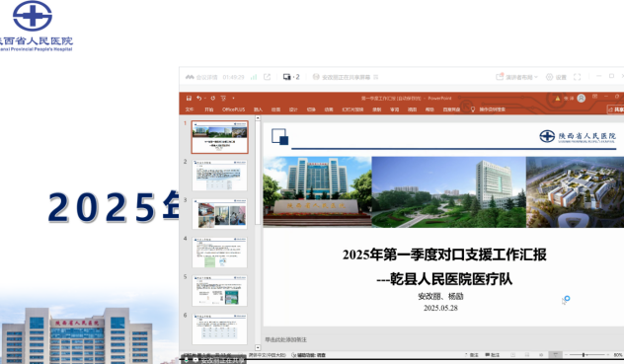The height and width of the screenshot is (364, 624).
Task: Toggle the comments (批注) pane in status bar
Action: [x=493, y=354]
